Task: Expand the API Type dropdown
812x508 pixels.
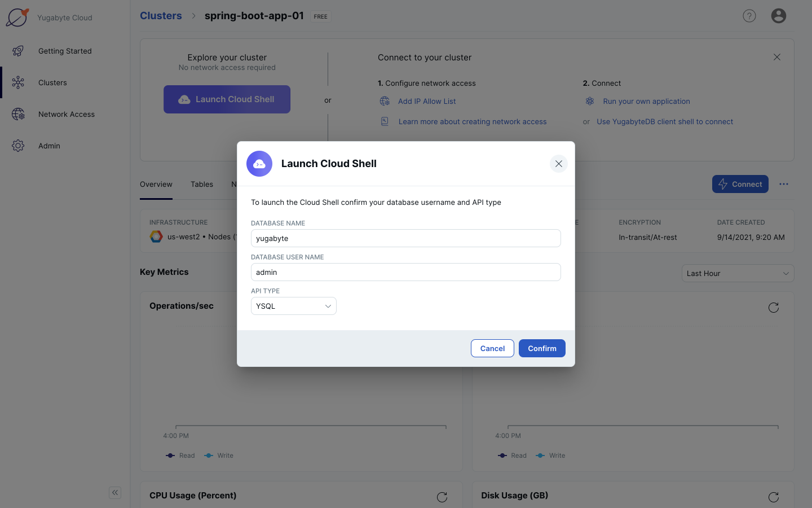Action: [x=293, y=306]
